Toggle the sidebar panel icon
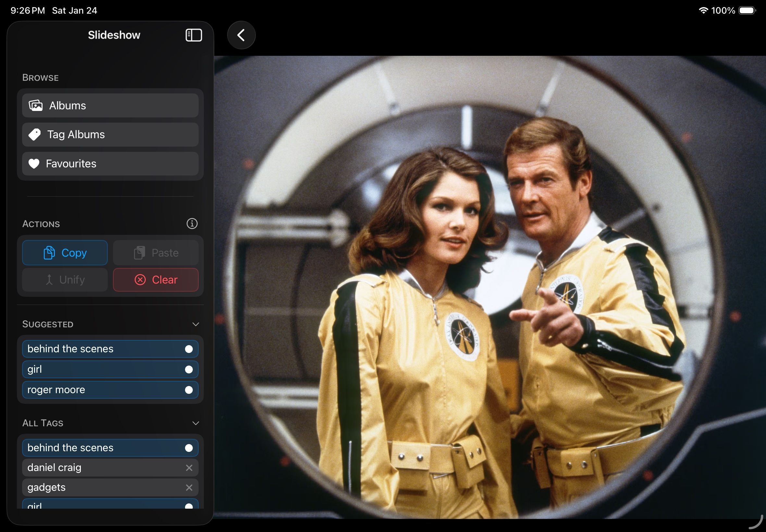The height and width of the screenshot is (532, 766). coord(193,35)
